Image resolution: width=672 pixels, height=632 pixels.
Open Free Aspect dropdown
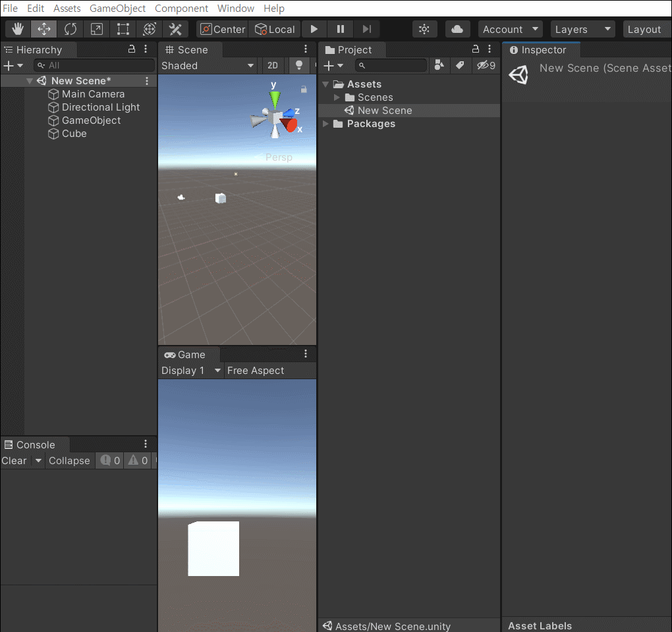(x=256, y=371)
